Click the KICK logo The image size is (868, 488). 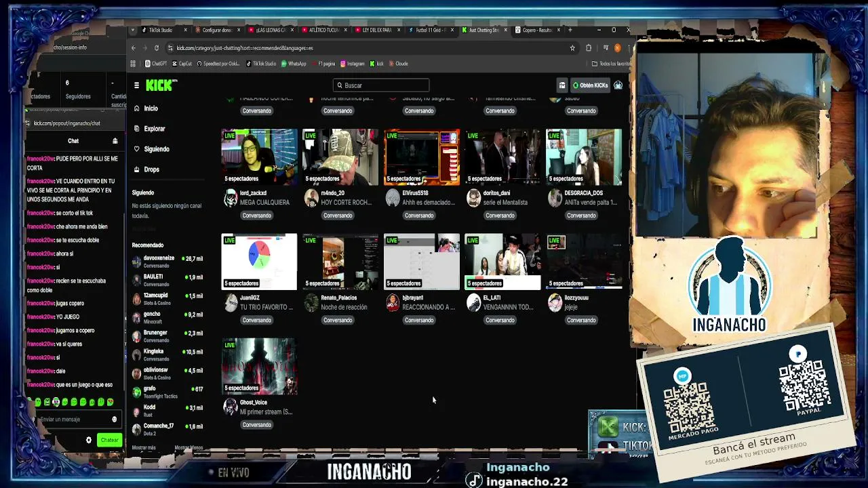[161, 85]
